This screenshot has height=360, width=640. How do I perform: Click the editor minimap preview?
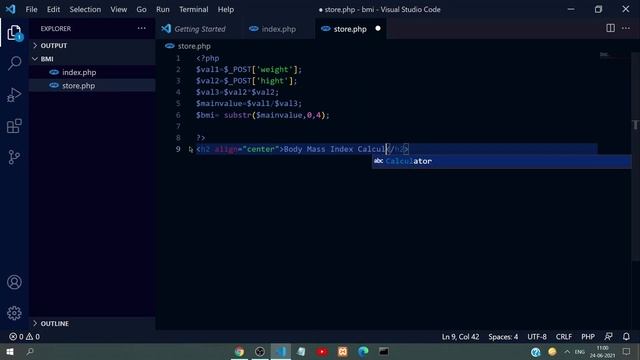[x=605, y=54]
